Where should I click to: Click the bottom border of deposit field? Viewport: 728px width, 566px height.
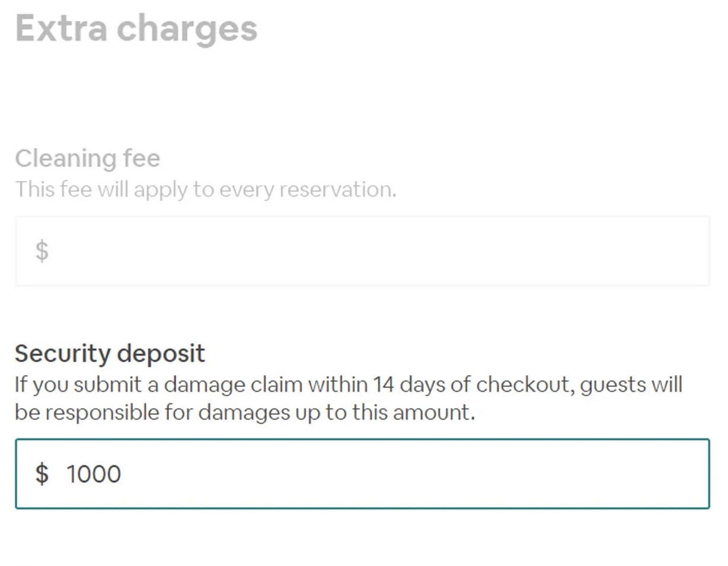coord(362,509)
